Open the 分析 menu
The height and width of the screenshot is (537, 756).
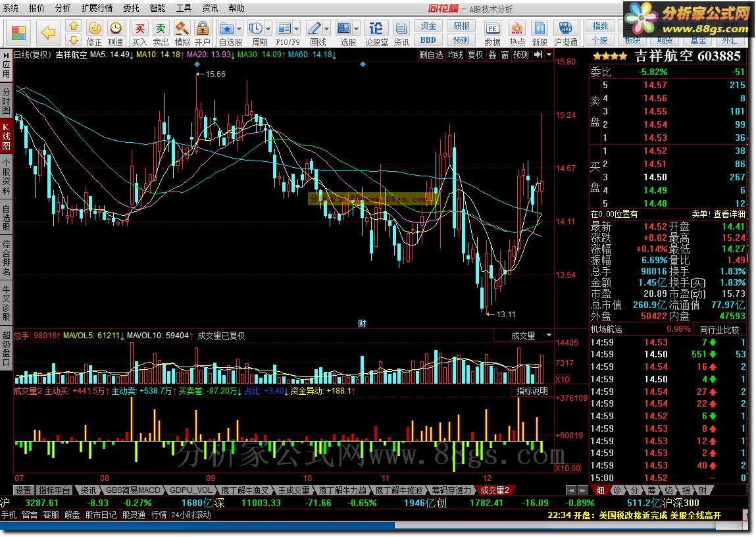[x=63, y=8]
